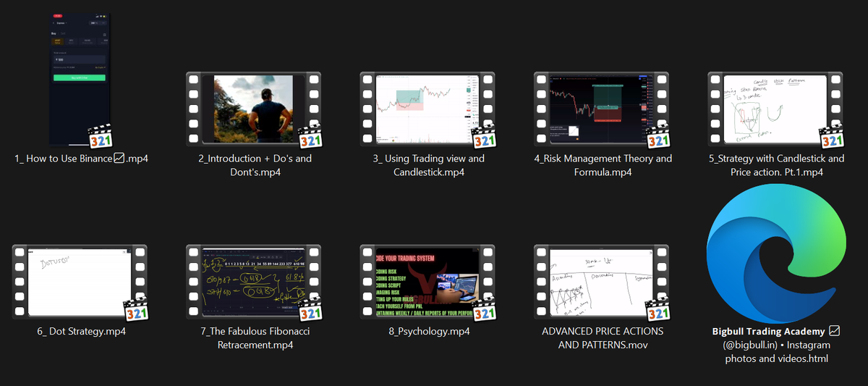Select the Using Trading view and Candlestick thumbnail
The image size is (868, 386).
point(427,109)
